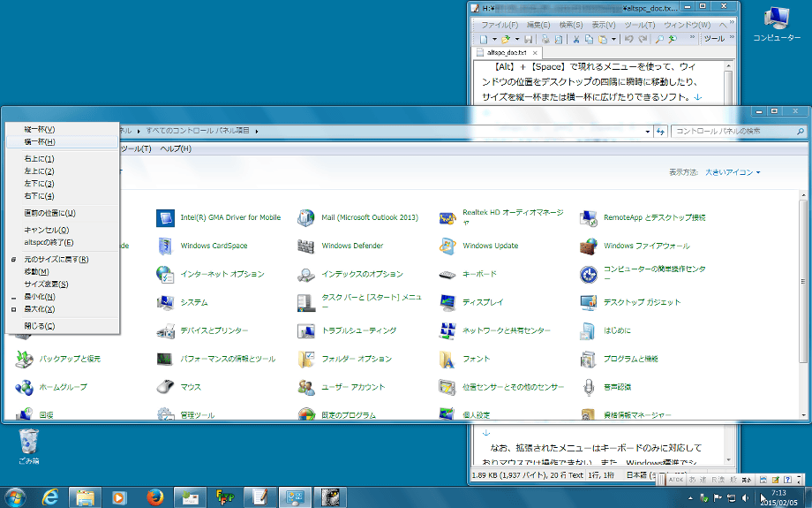Launch Firefox from taskbar
The width and height of the screenshot is (812, 508).
(x=154, y=497)
